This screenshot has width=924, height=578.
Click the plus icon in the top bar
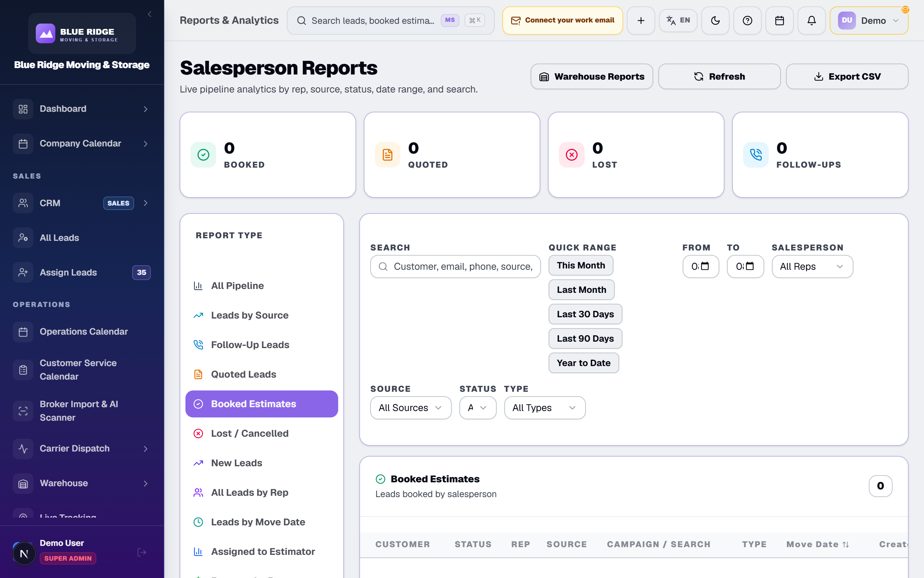tap(641, 21)
